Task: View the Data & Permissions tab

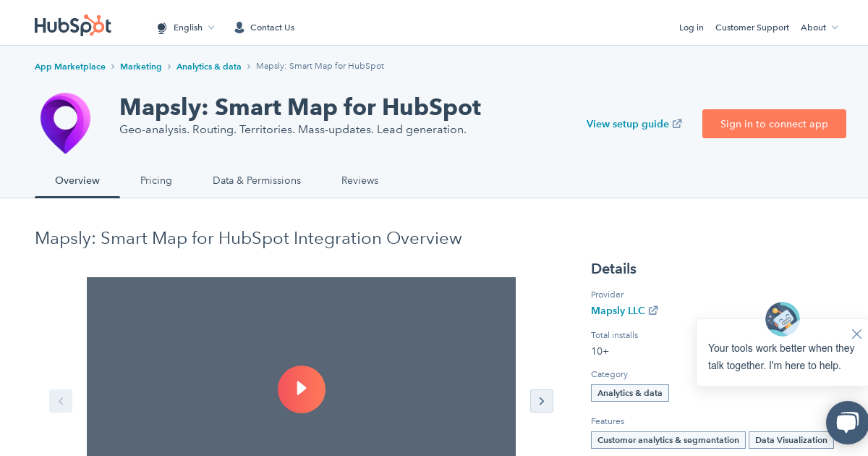Action: pos(257,181)
